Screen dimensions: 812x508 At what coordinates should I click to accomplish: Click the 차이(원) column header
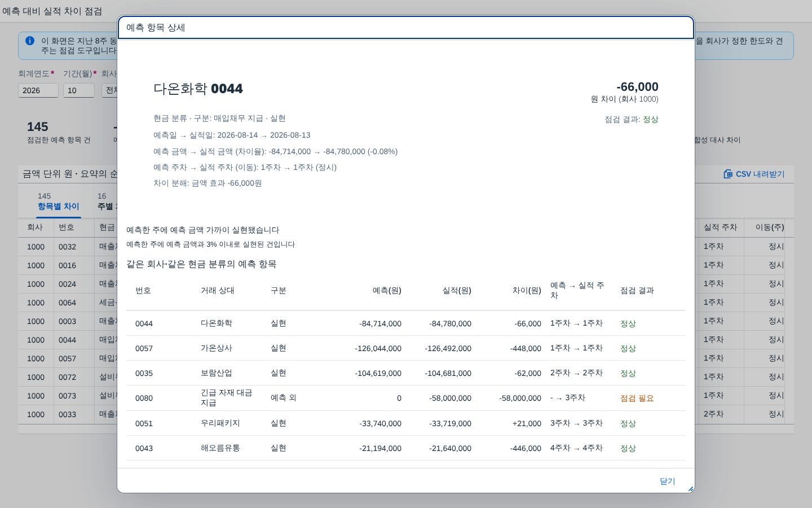527,290
